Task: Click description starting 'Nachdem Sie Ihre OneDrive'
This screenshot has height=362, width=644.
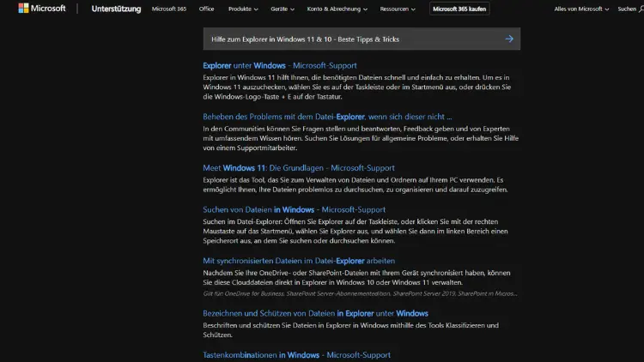Action: [356, 277]
